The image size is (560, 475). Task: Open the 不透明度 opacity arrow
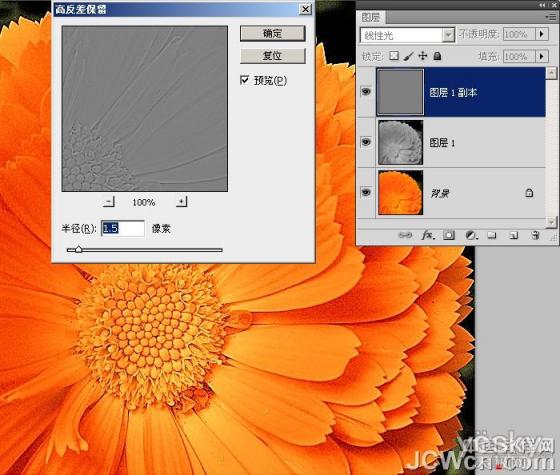[542, 34]
